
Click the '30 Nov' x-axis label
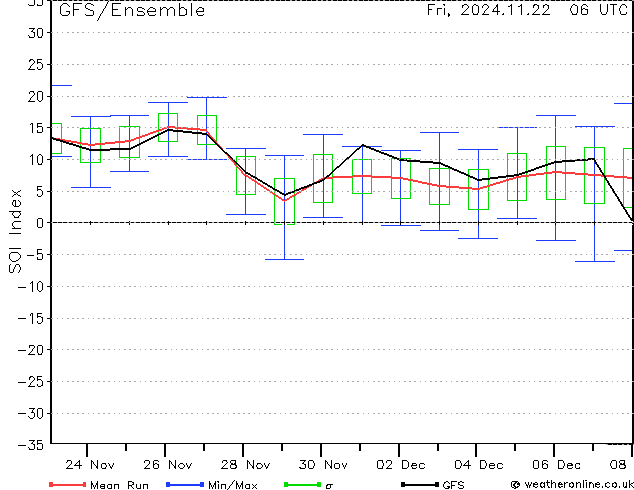(323, 465)
